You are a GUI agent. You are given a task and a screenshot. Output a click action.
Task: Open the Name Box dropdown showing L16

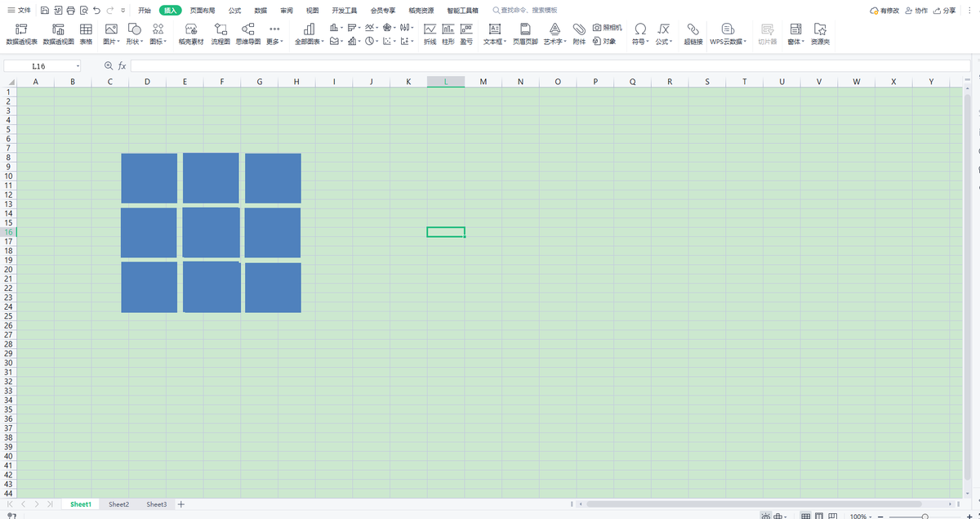pyautogui.click(x=78, y=65)
